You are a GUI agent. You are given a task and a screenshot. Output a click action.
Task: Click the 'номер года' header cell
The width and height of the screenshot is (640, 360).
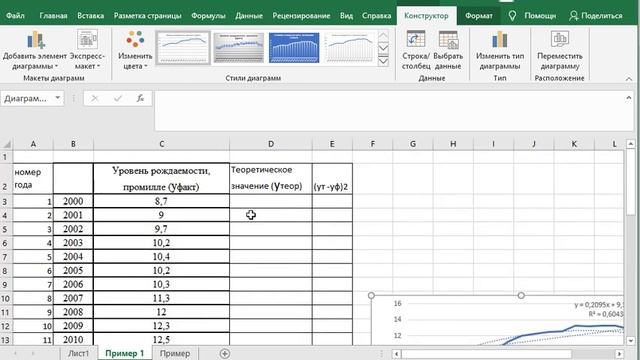[33, 178]
